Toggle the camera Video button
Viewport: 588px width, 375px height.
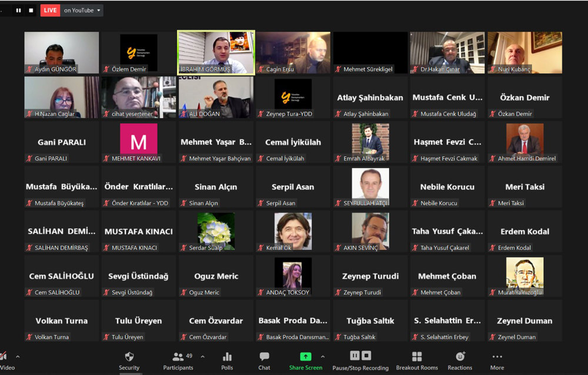tap(5, 360)
